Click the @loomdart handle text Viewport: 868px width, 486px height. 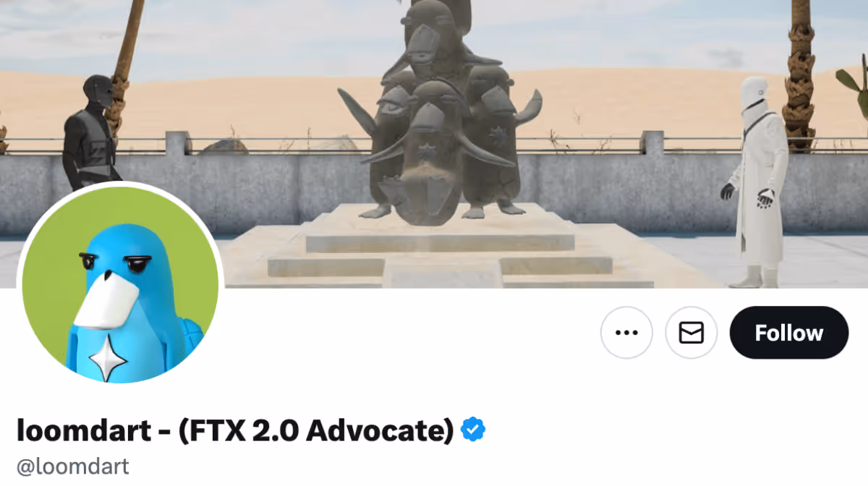[73, 466]
